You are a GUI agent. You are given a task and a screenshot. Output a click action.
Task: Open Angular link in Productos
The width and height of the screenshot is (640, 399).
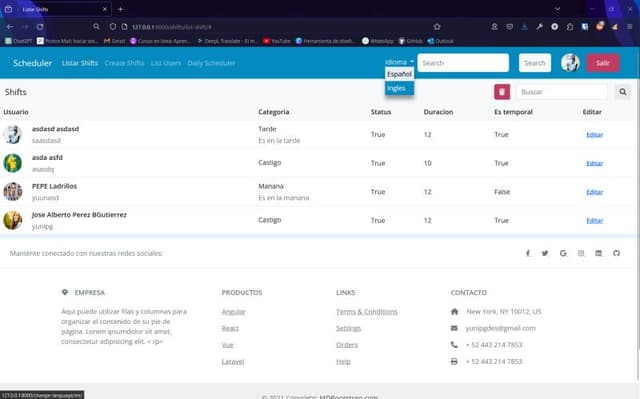233,312
